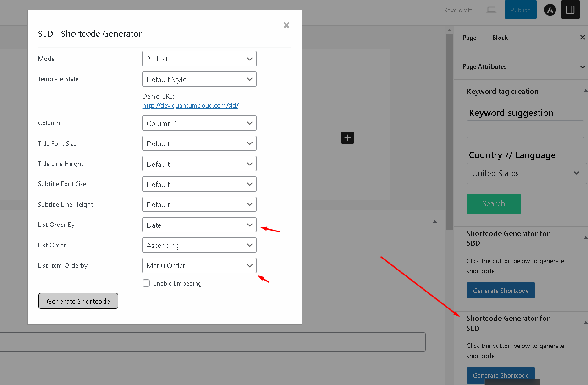Viewport: 588px width, 385px height.
Task: Close the settings sidebar
Action: pos(583,38)
